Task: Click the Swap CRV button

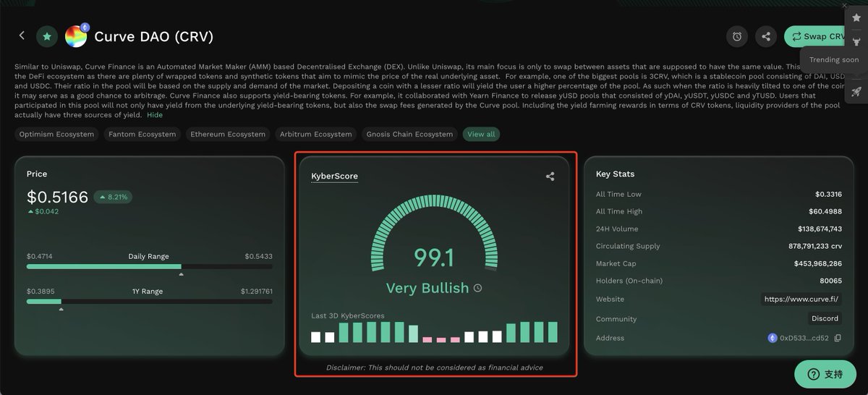Action: click(815, 36)
